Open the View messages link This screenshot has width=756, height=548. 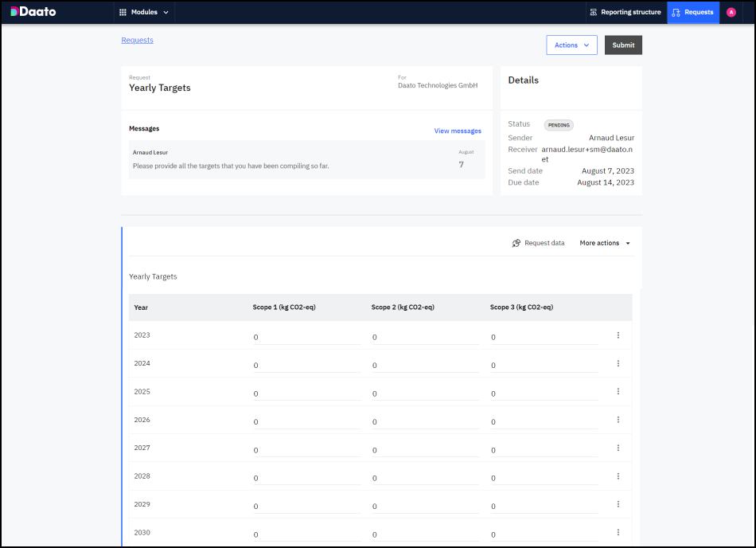point(458,131)
